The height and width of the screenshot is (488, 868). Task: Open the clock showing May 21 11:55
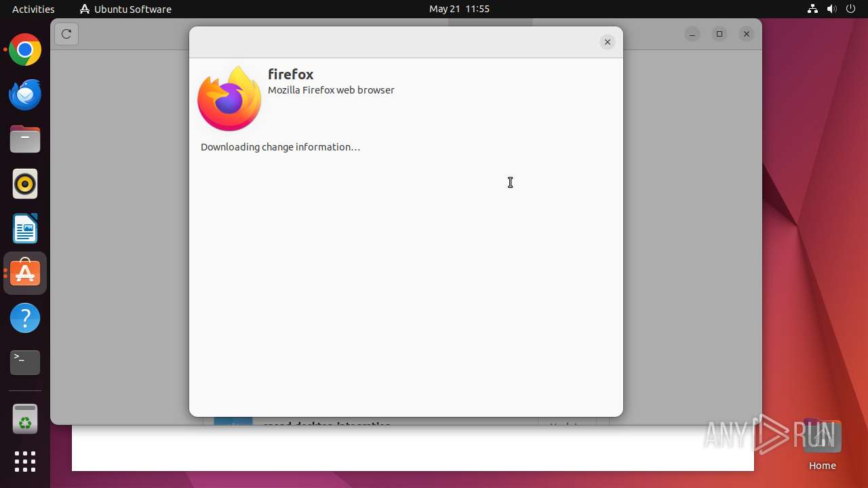click(459, 9)
